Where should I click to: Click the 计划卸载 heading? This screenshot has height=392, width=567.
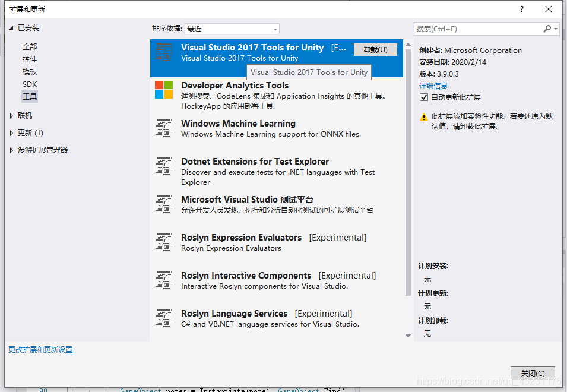(433, 321)
